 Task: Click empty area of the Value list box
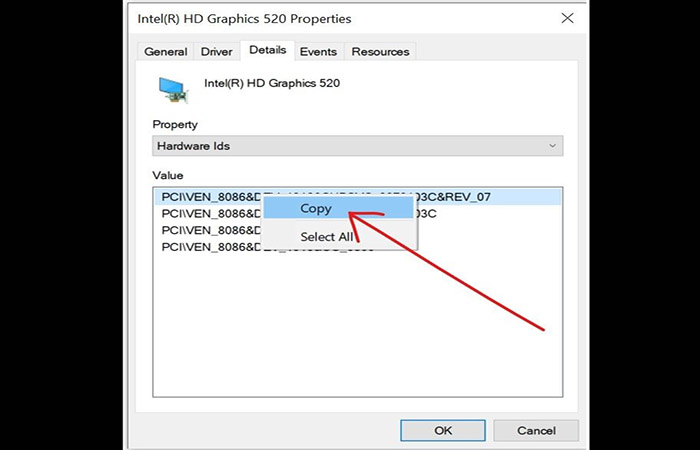(357, 326)
